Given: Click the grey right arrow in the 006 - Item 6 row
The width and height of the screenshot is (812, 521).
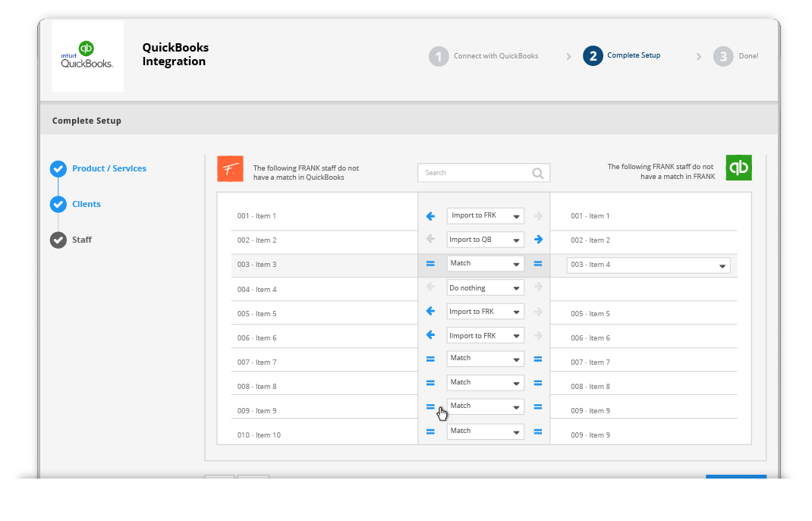Looking at the screenshot, I should pos(538,336).
